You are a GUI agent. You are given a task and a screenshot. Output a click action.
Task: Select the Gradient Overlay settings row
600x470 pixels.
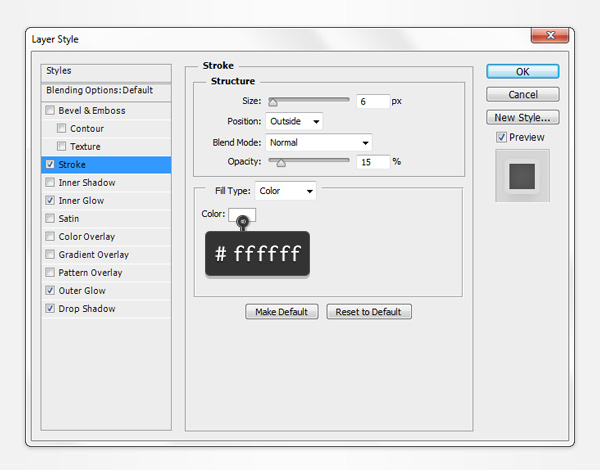pos(106,255)
